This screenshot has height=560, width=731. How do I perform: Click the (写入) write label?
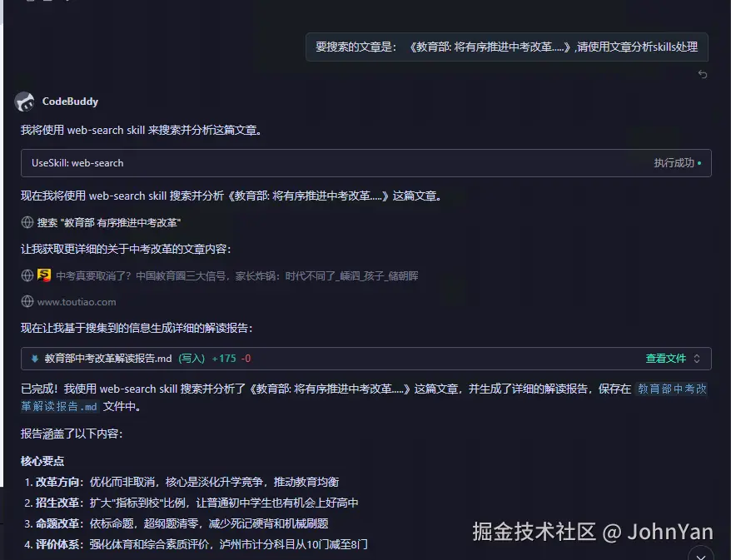[191, 359]
